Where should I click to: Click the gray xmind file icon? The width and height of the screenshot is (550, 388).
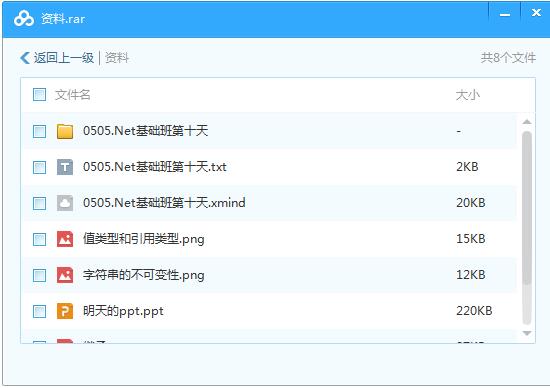(65, 203)
